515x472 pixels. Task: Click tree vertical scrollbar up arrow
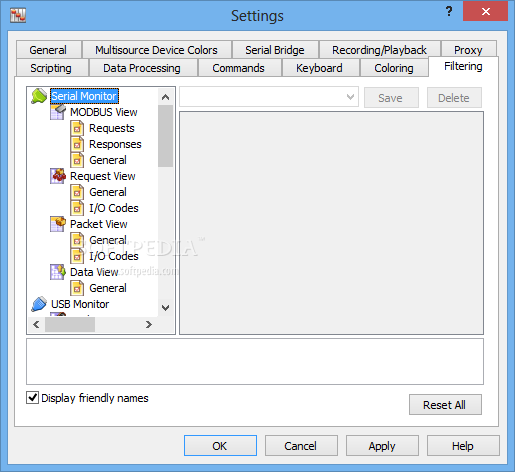[165, 97]
